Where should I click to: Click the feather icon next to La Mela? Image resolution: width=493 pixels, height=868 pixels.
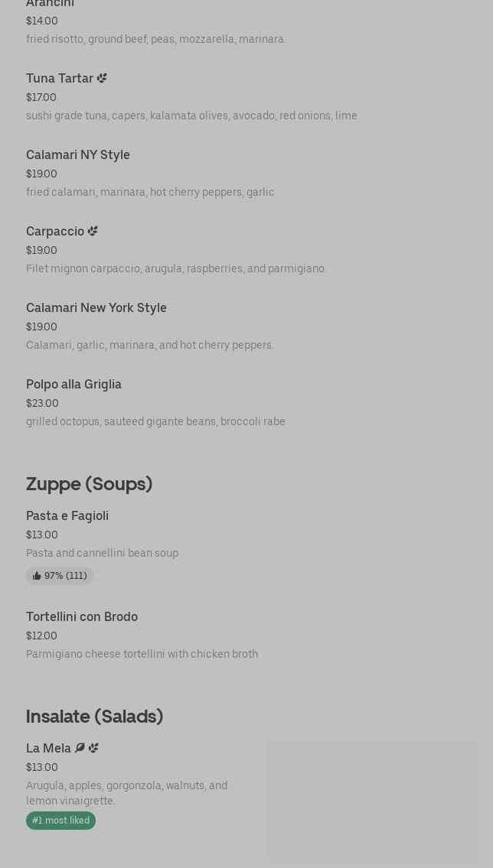click(x=80, y=748)
